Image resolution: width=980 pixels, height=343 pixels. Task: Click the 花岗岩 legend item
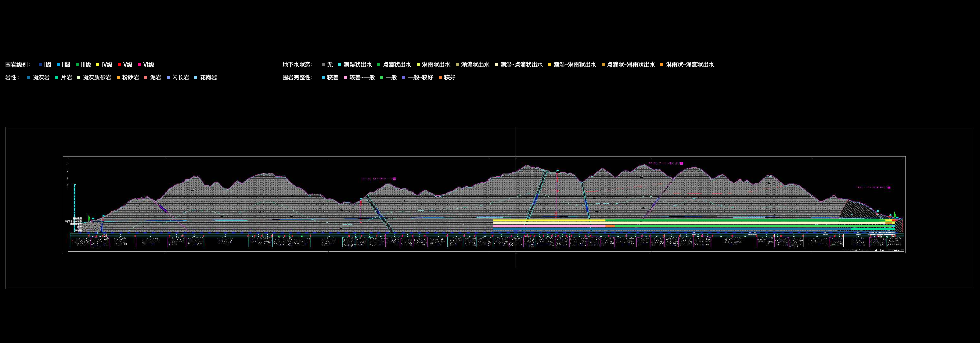[196, 78]
